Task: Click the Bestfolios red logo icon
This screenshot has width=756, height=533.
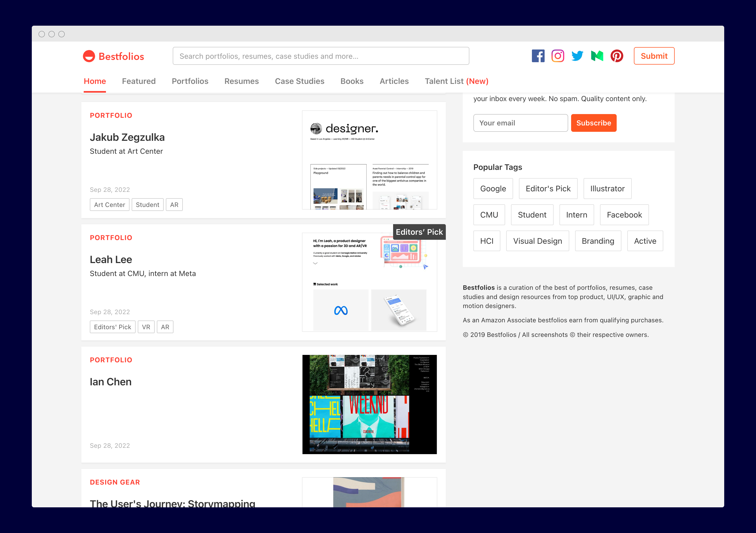Action: tap(89, 56)
